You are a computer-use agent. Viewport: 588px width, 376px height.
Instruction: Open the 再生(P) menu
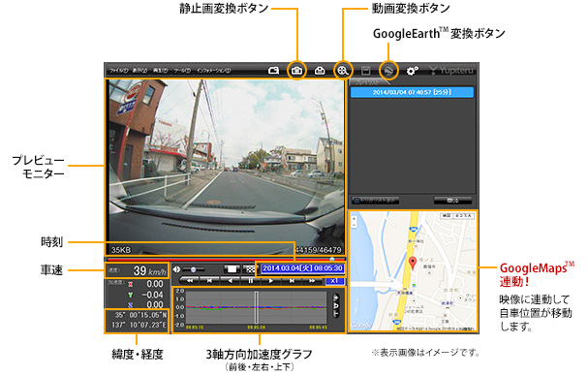(160, 71)
